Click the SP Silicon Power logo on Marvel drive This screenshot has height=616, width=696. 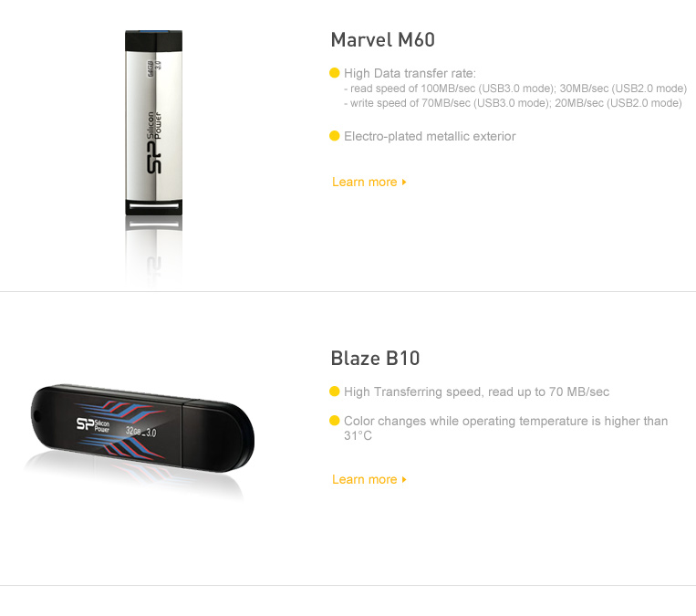[x=154, y=143]
